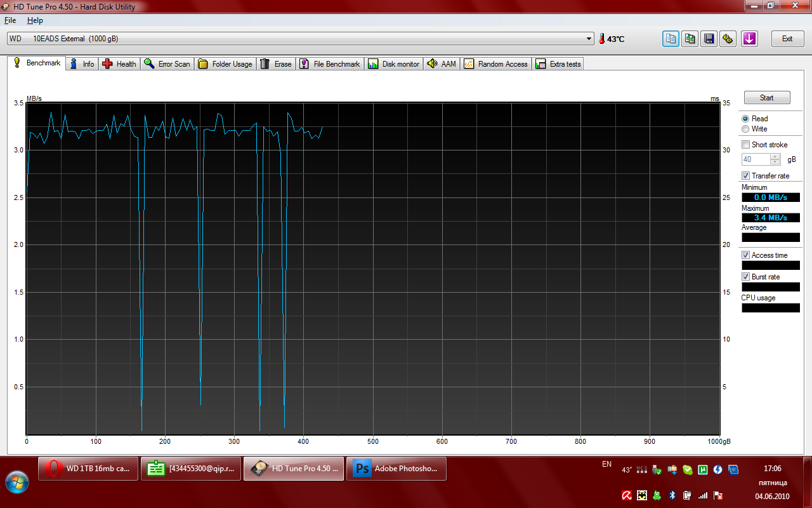Click the Exit button

[787, 39]
